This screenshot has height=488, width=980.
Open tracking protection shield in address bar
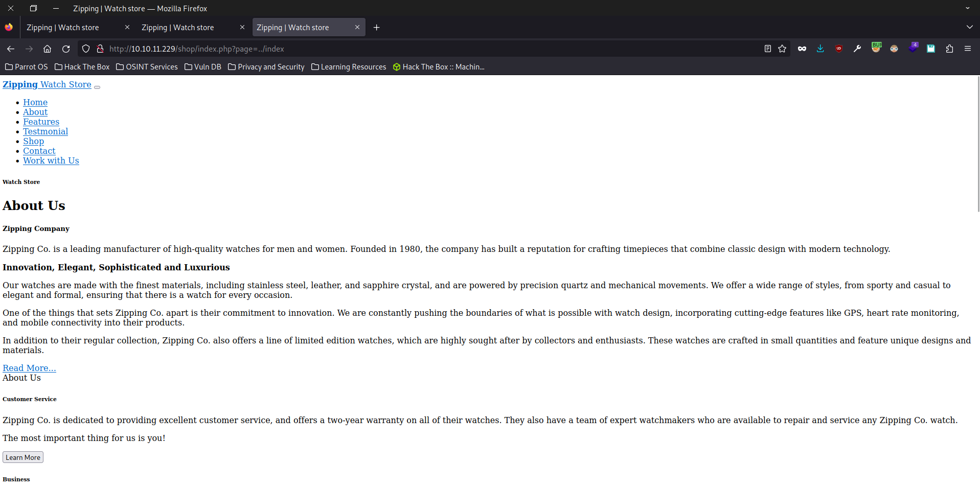click(86, 49)
